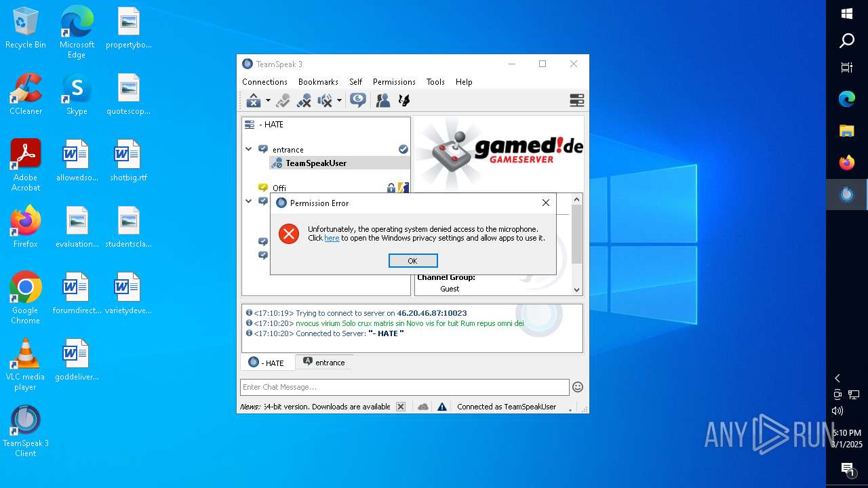Select the shotbig.rtf file on the desktop
This screenshot has width=868, height=488.
(x=128, y=161)
